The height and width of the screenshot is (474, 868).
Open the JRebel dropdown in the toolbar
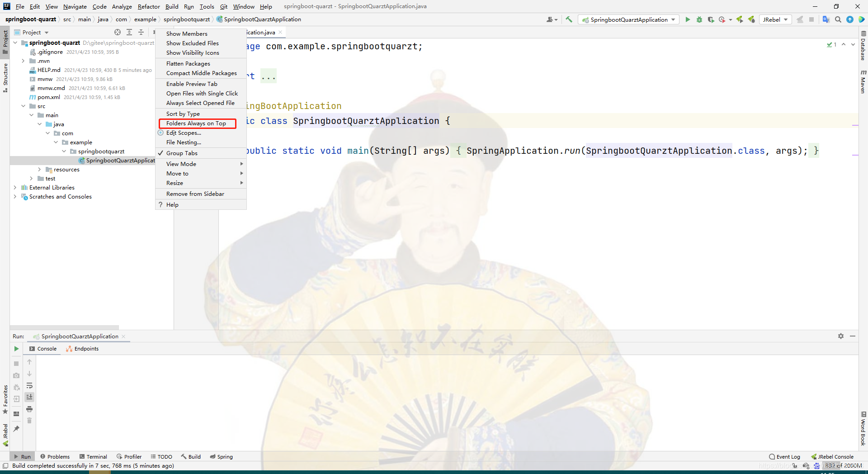tap(775, 19)
